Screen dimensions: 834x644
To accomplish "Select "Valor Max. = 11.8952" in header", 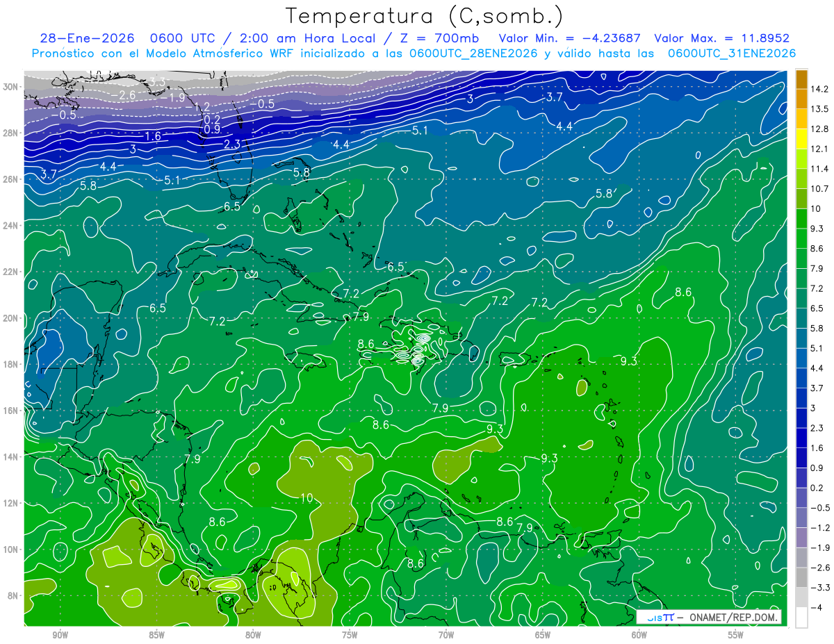I will (721, 39).
